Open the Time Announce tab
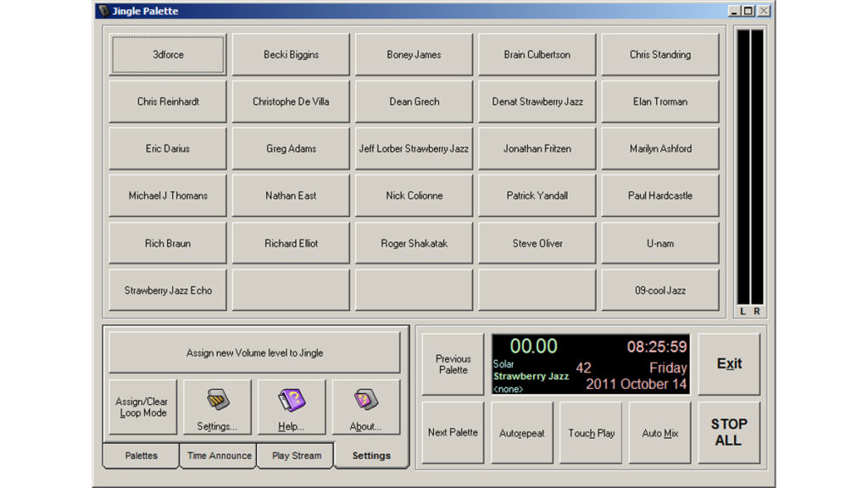868x488 pixels. [219, 455]
